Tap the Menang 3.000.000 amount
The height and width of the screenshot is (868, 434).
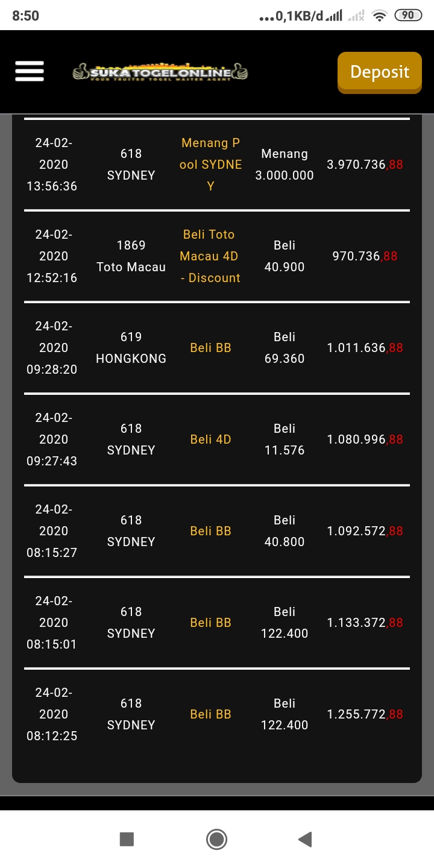pyautogui.click(x=285, y=165)
